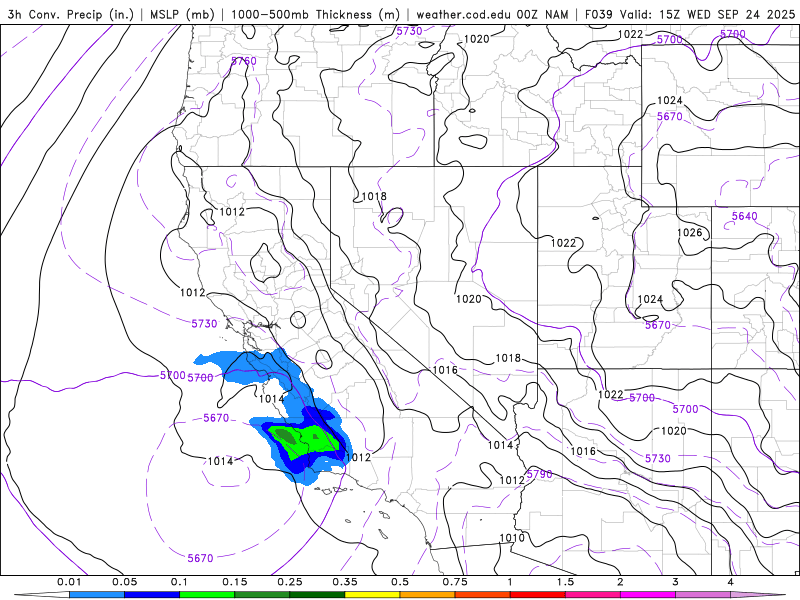Click the "weather.cod.edu" source text
Screen dimensions: 800x600
click(x=463, y=14)
